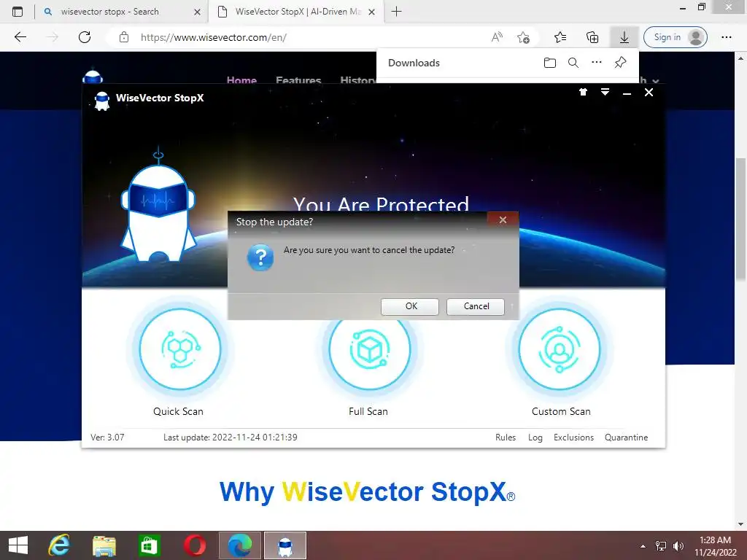Screen dimensions: 747x560
Task: Open network icon in system tray
Action: tap(661, 546)
